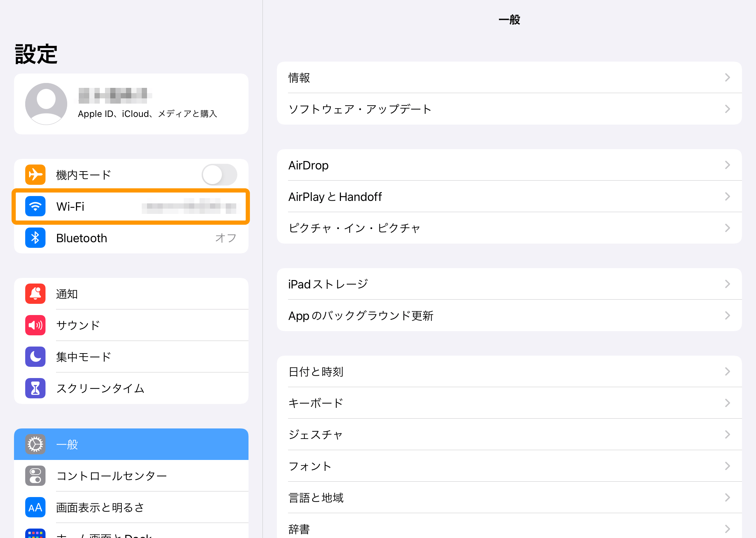Tap the 集中モード moon icon

pos(35,357)
